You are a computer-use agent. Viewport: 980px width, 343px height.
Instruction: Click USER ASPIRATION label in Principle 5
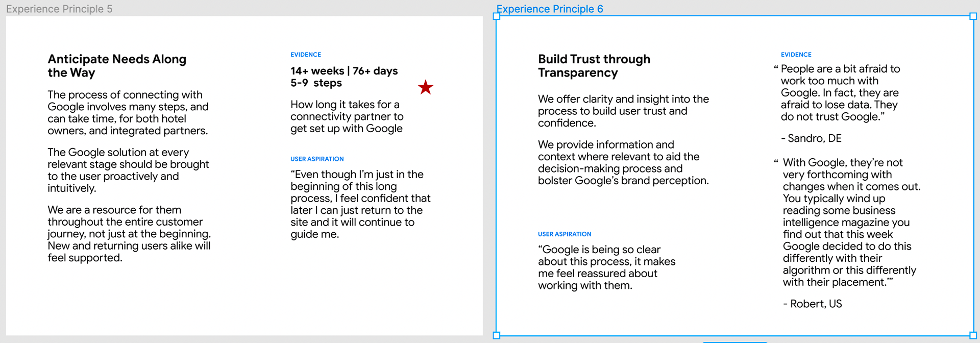point(317,159)
